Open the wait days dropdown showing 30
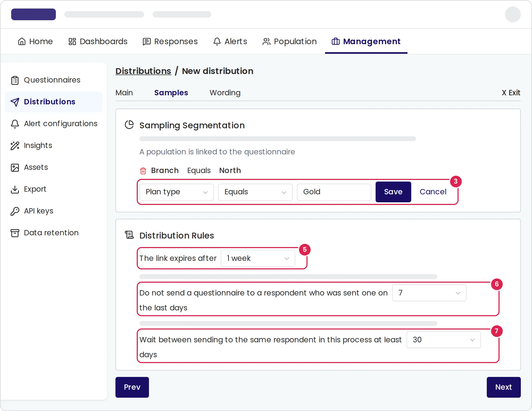532x411 pixels. click(x=444, y=340)
